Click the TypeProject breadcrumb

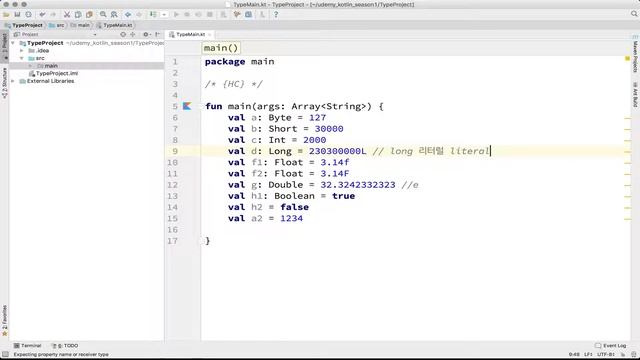(x=24, y=25)
